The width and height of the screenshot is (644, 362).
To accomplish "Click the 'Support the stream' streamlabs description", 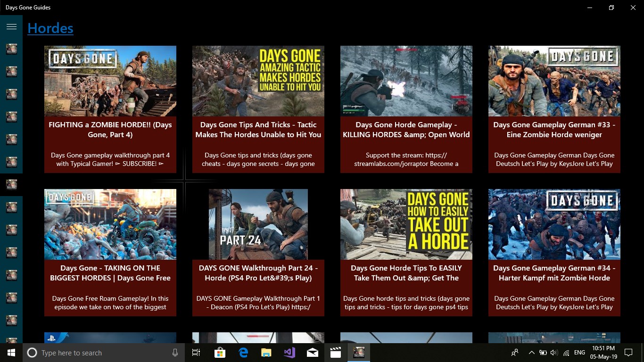I will coord(406,159).
